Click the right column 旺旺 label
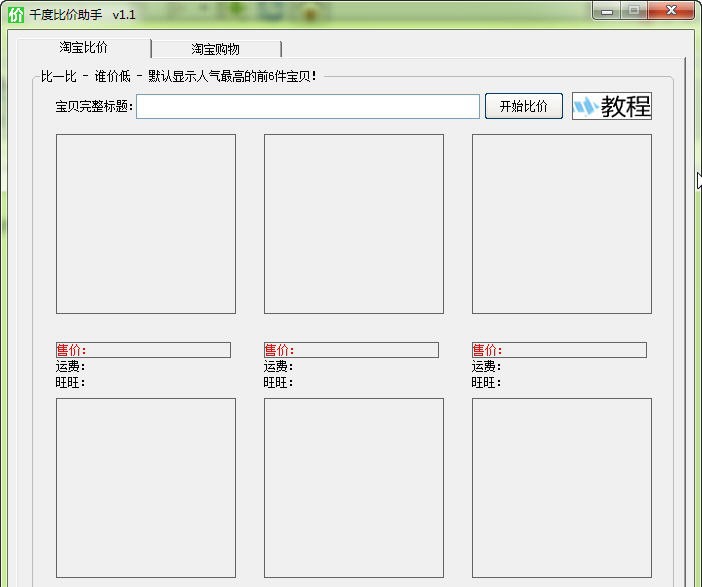The height and width of the screenshot is (587, 702). [486, 382]
